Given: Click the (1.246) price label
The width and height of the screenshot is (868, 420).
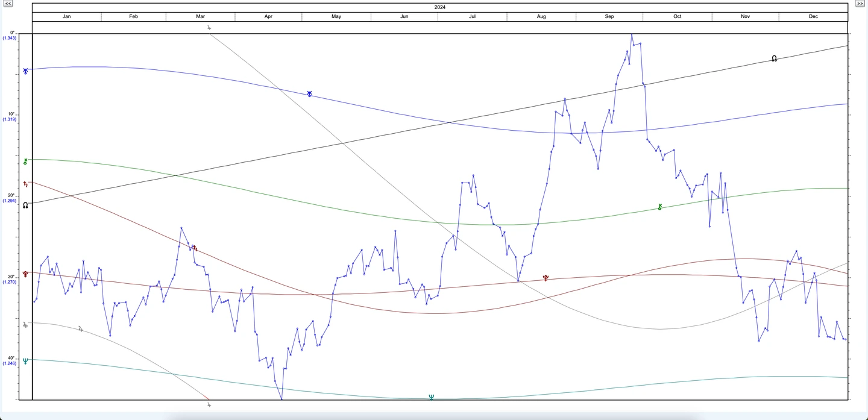Looking at the screenshot, I should [9, 363].
